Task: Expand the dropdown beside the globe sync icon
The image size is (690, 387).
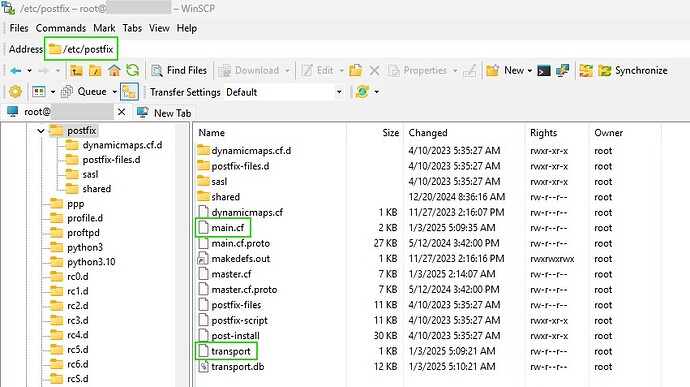Action: coord(377,92)
